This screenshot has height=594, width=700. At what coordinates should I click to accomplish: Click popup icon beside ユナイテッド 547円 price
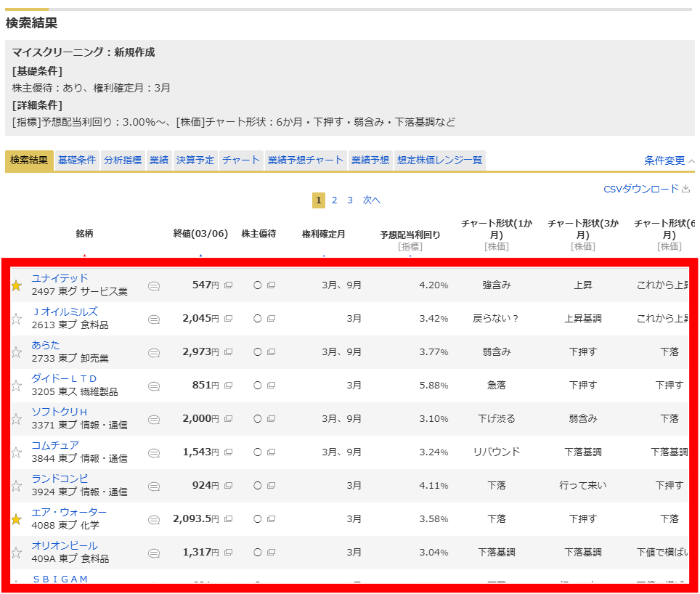click(228, 285)
